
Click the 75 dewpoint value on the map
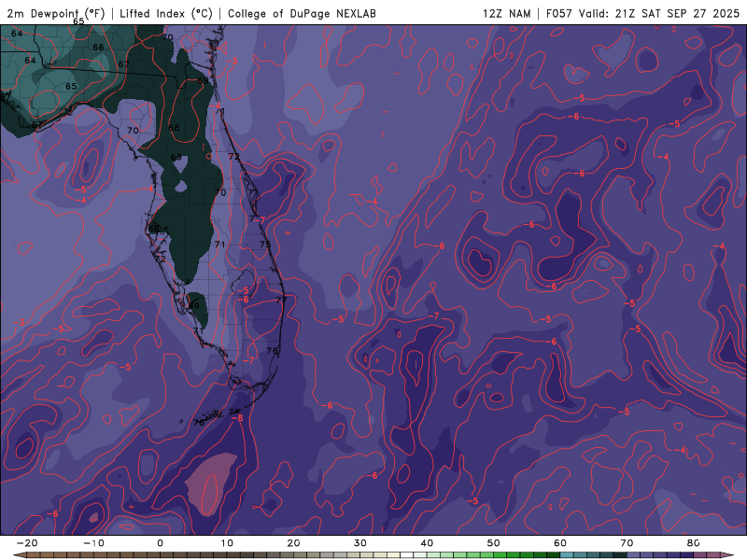(x=265, y=245)
